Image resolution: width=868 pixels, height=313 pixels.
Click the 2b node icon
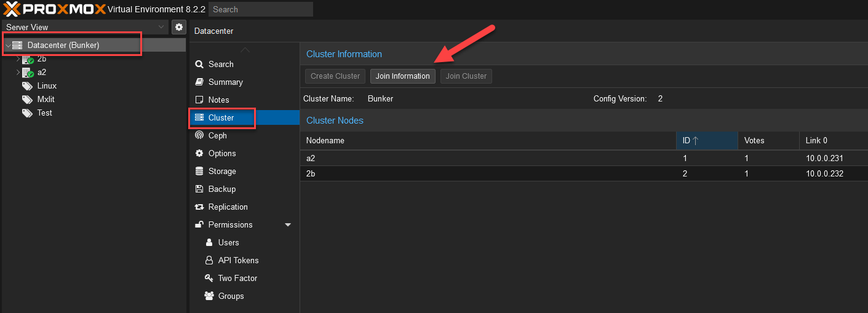[28, 59]
